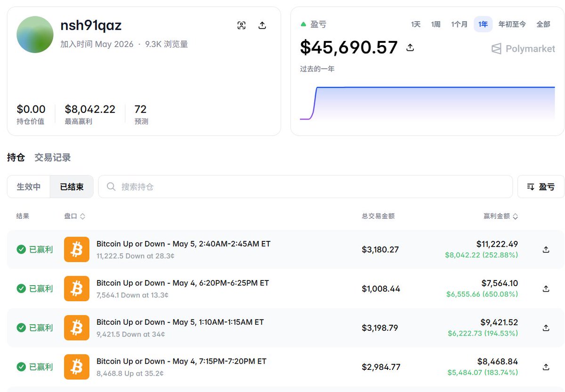The image size is (565, 392).
Task: Click Bitcoin icon of May 4, 6:20PM market
Action: coord(77,288)
